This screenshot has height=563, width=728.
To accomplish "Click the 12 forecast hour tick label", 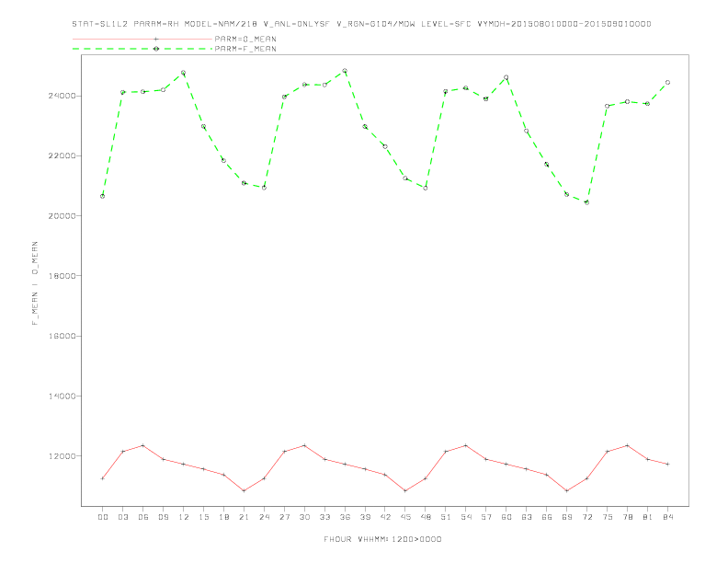I will (x=184, y=517).
